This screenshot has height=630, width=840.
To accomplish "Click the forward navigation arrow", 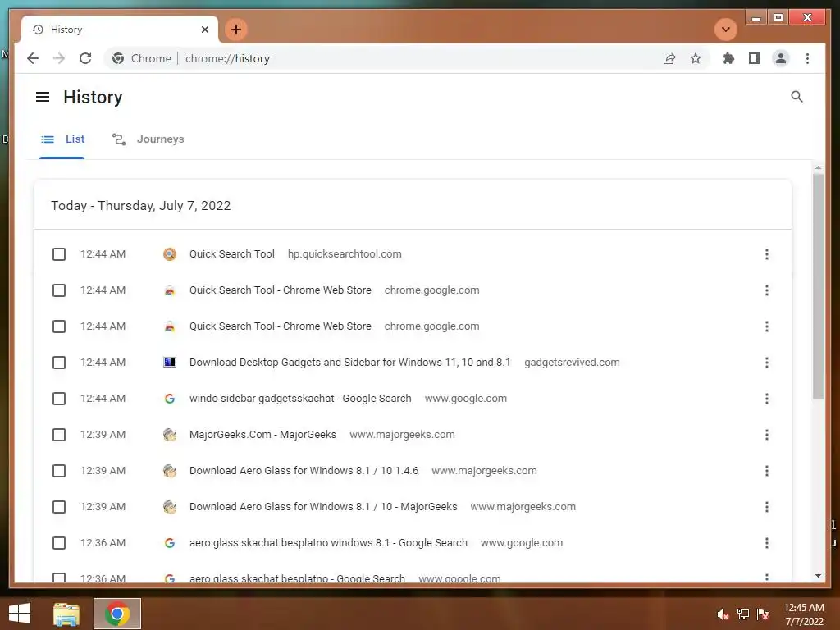I will [59, 58].
